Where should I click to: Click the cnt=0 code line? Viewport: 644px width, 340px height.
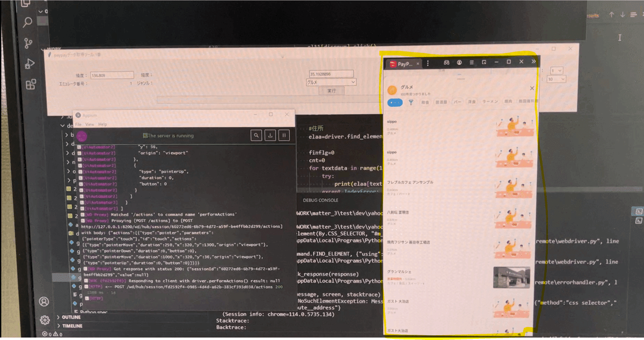click(317, 160)
